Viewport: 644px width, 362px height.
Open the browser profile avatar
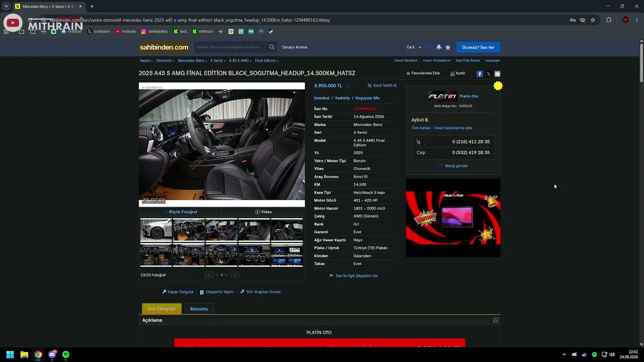click(x=625, y=20)
